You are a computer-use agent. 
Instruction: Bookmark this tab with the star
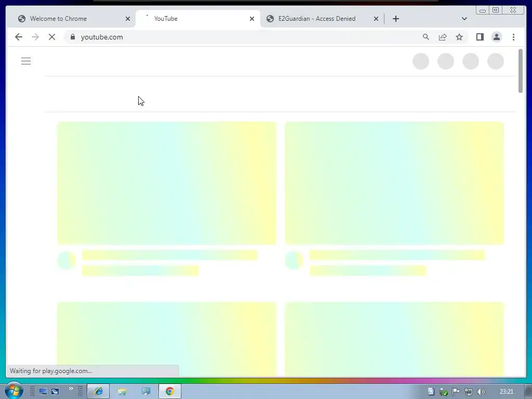459,37
